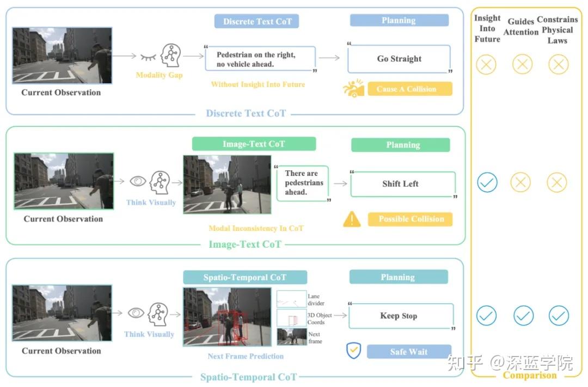The width and height of the screenshot is (588, 387).
Task: Click the 3D Object Coords thumbnail
Action: pos(291,318)
